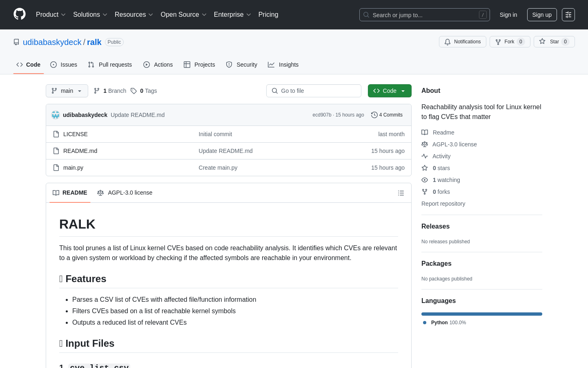Click the Notifications button
The image size is (588, 368).
463,42
